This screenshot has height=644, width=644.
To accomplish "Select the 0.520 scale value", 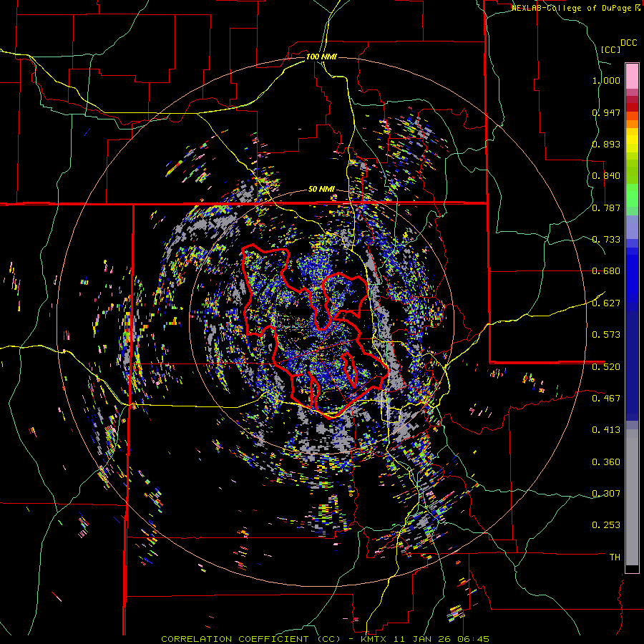I will pos(606,367).
